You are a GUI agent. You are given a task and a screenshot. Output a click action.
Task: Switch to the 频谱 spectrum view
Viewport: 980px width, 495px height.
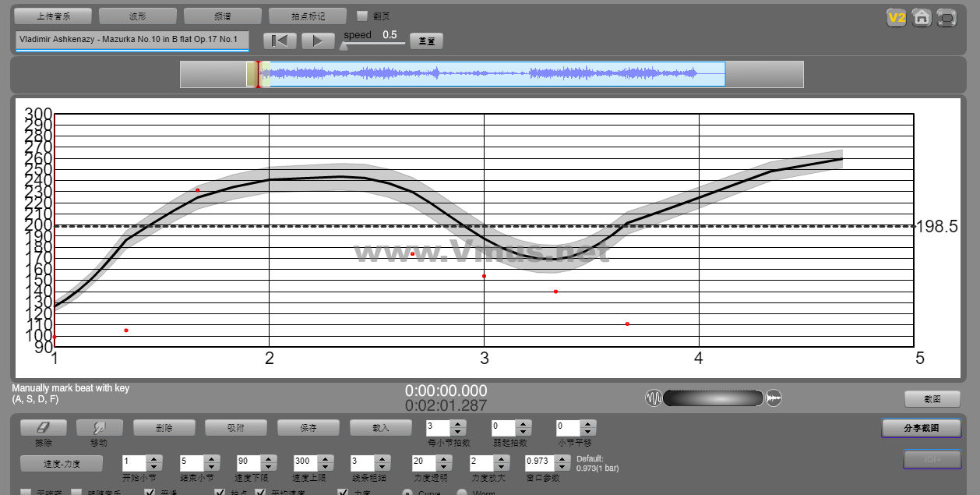pyautogui.click(x=223, y=16)
